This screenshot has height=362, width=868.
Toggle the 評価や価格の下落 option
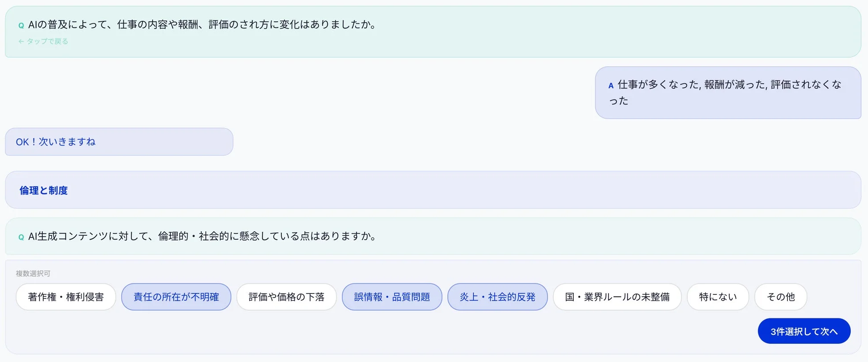tap(286, 297)
